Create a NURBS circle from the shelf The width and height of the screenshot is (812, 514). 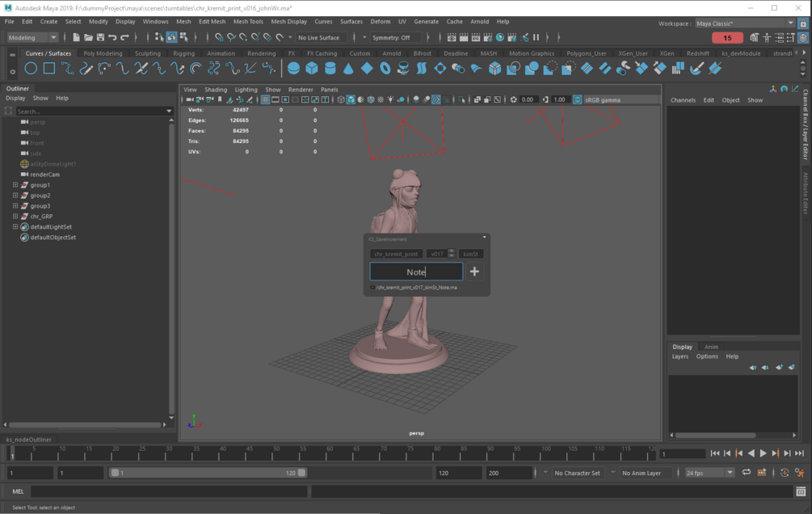coord(31,69)
